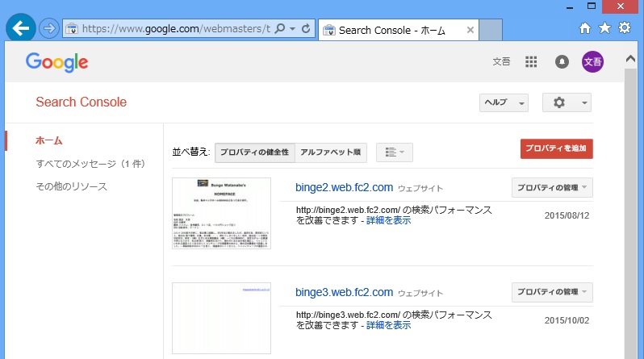Open the settings gear dropdown
644x359 pixels.
(x=567, y=102)
